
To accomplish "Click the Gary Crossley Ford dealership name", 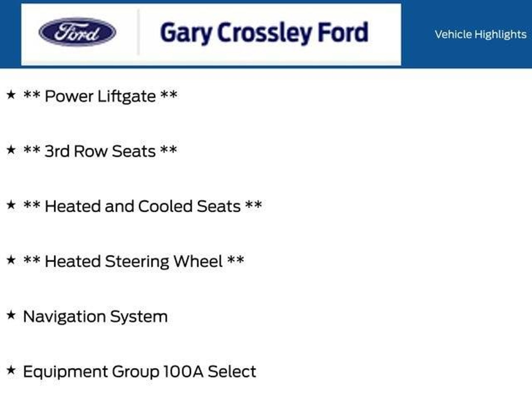I will pos(264,33).
